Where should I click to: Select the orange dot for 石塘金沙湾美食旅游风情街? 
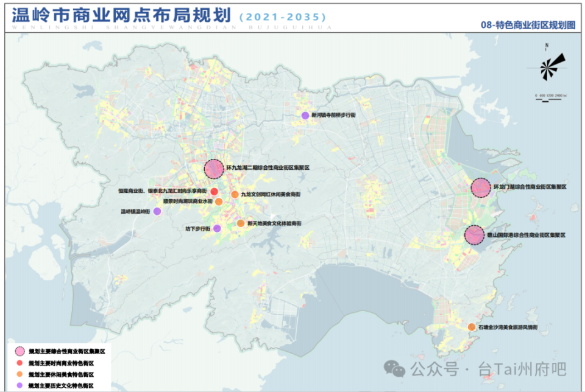coord(471,326)
